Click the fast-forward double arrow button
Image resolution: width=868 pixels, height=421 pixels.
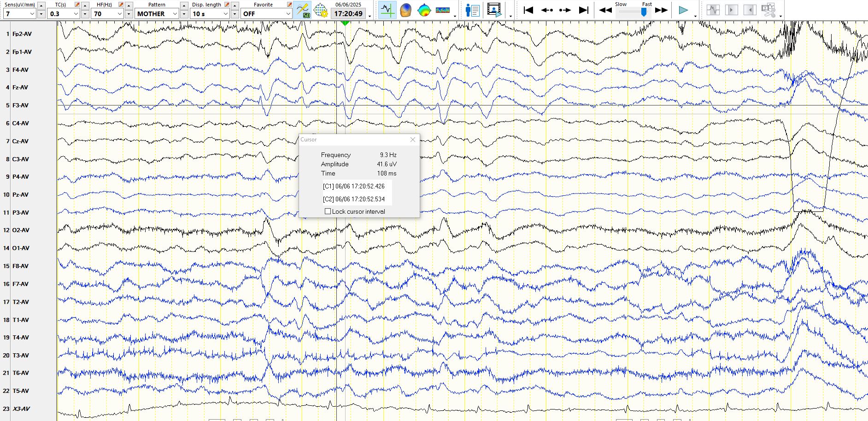pyautogui.click(x=661, y=10)
